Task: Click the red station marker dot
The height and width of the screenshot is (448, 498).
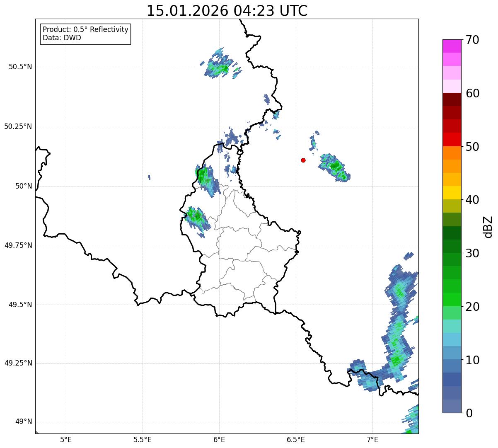Action: 303,160
